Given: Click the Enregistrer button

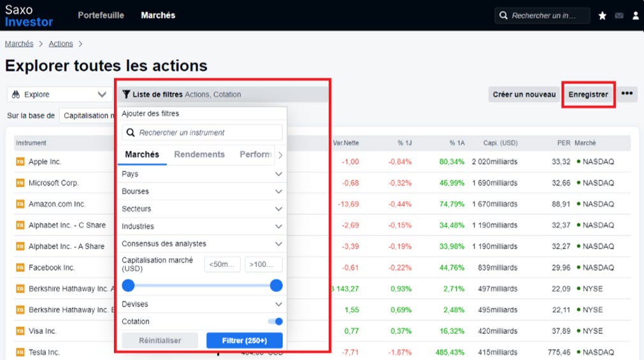Looking at the screenshot, I should tap(588, 94).
